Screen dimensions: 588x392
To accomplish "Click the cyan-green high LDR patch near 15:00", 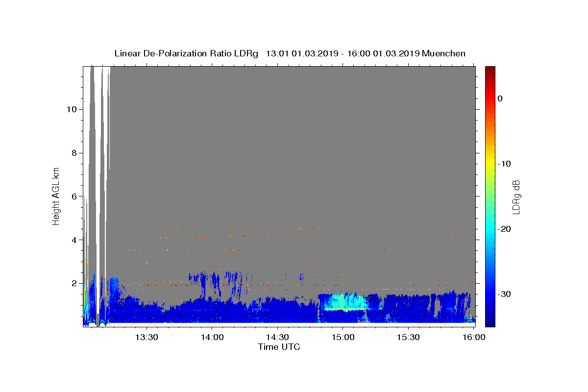I will coord(345,302).
